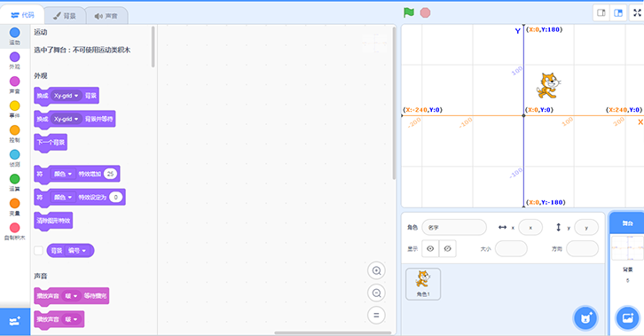
Task: Open the 声音 (Sounds) tab
Action: coord(106,16)
